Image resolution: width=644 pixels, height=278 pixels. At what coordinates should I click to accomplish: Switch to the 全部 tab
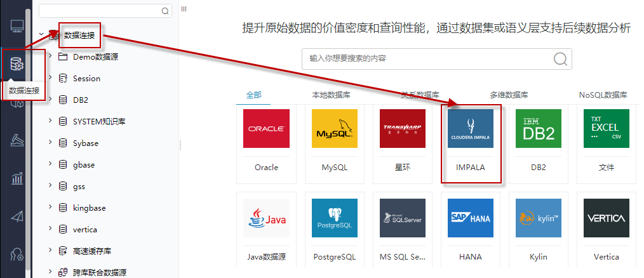click(x=253, y=95)
